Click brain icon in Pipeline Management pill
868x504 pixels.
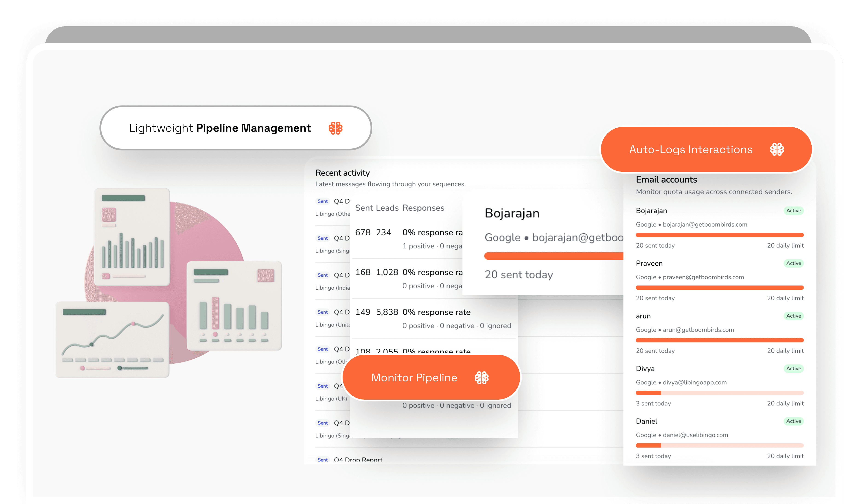(335, 128)
